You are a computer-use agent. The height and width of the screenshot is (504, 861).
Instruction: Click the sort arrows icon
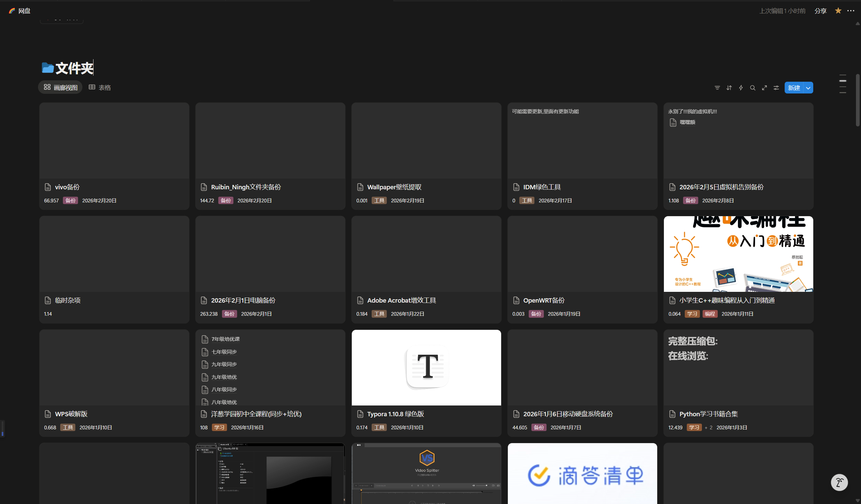click(729, 88)
